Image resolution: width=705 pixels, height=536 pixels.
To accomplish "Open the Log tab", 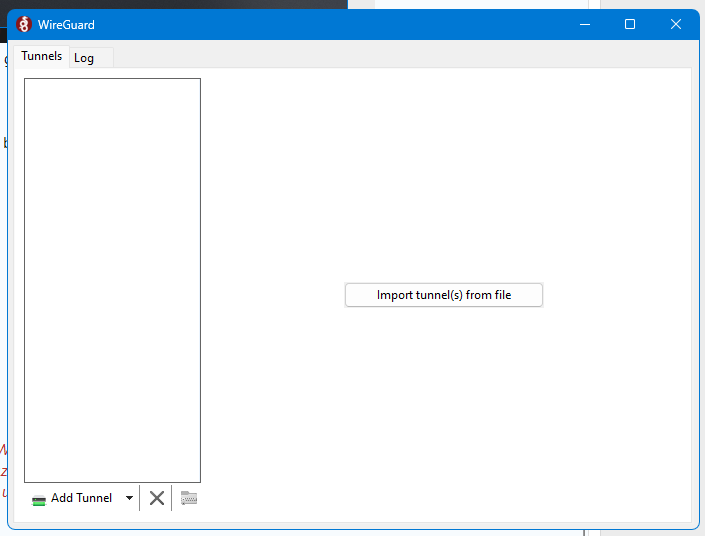I will click(x=91, y=58).
